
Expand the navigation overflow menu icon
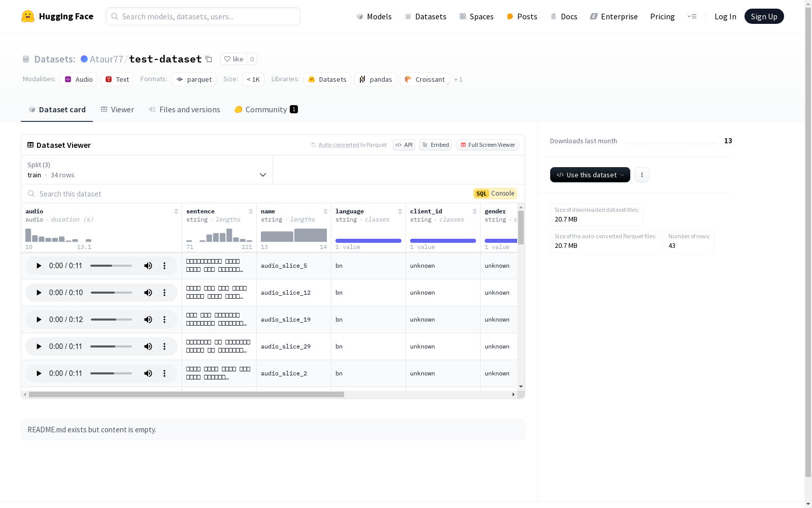click(692, 16)
